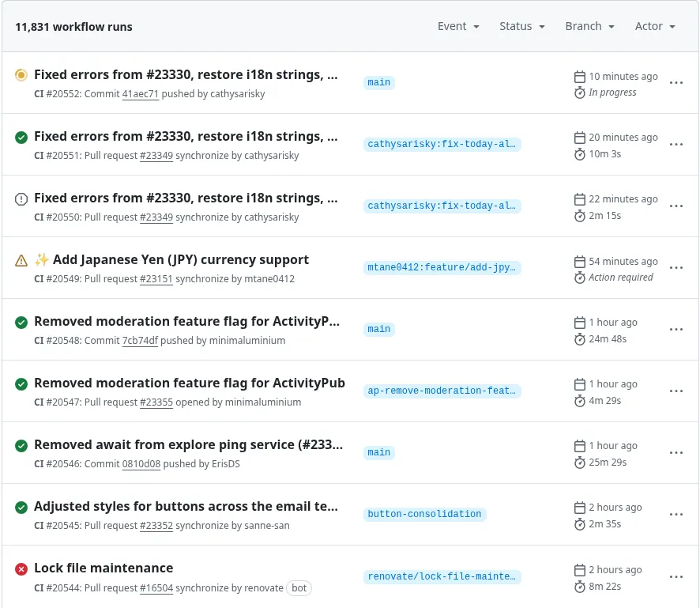Open the Lock file maintenance workflow run
700x608 pixels.
tap(103, 568)
